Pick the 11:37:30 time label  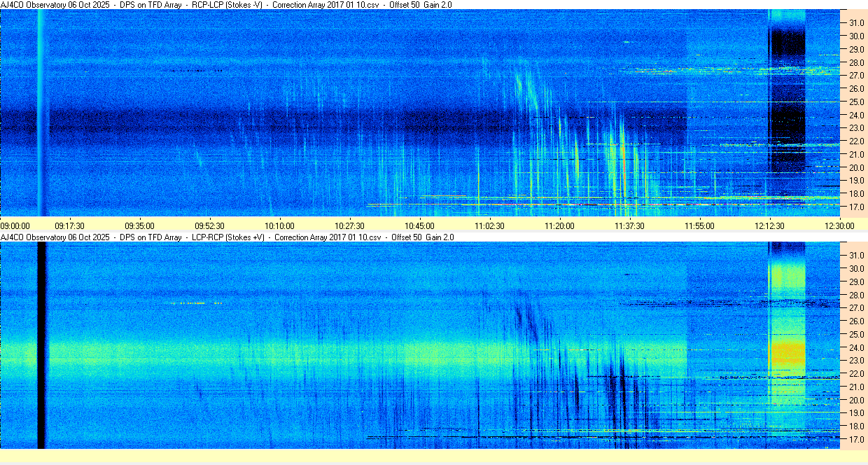pos(630,226)
